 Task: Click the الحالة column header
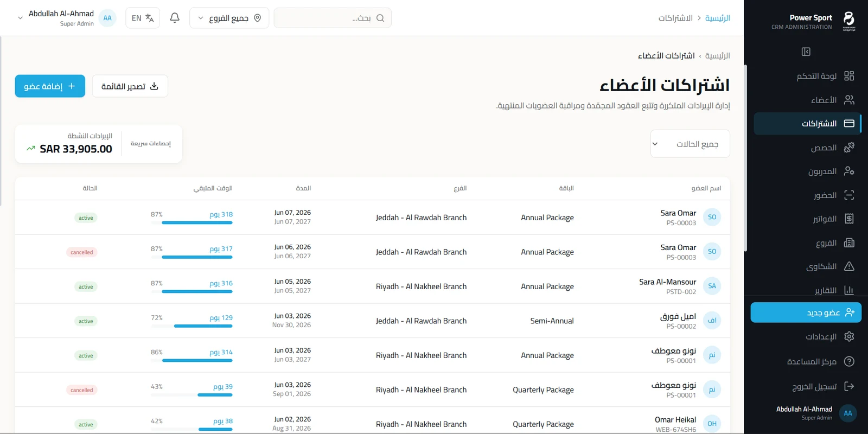(x=90, y=188)
